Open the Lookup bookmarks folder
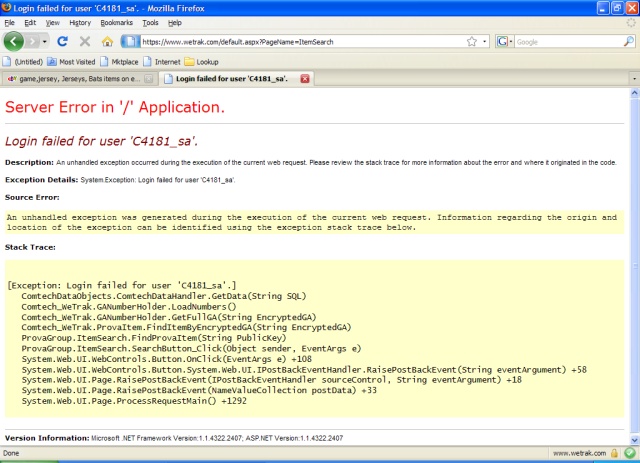 202,62
